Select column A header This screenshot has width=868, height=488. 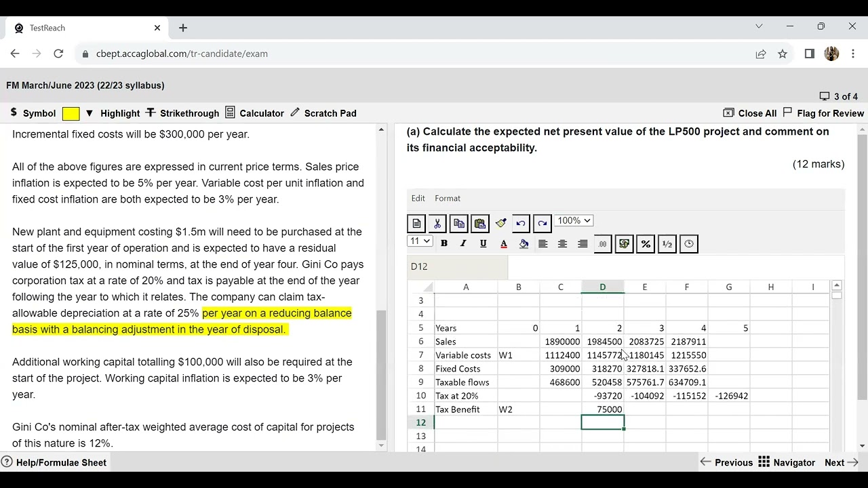coord(466,287)
